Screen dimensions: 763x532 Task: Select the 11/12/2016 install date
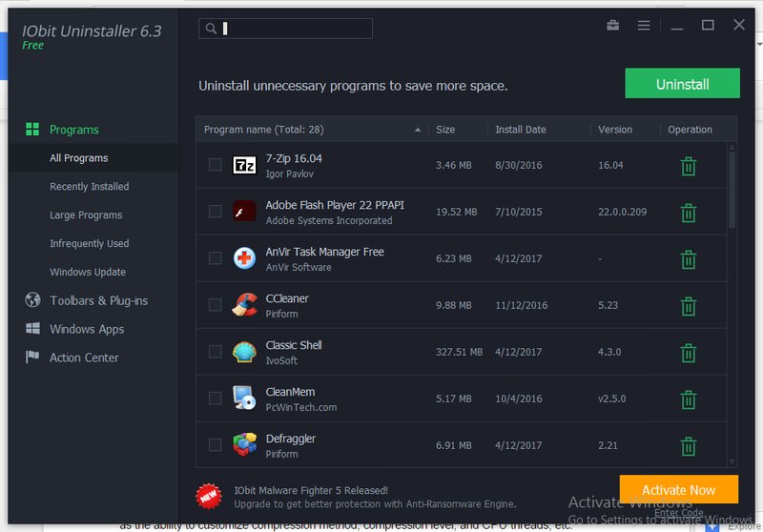coord(521,305)
